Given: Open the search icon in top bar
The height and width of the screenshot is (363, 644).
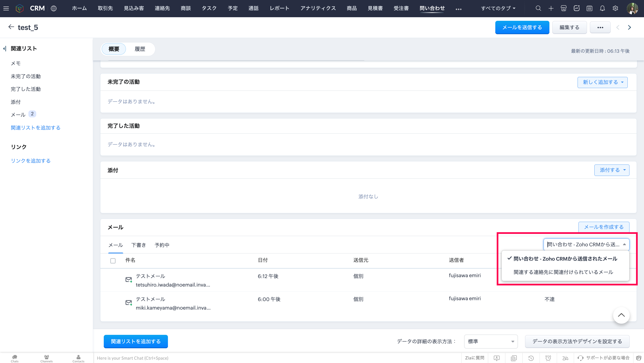Looking at the screenshot, I should point(538,8).
